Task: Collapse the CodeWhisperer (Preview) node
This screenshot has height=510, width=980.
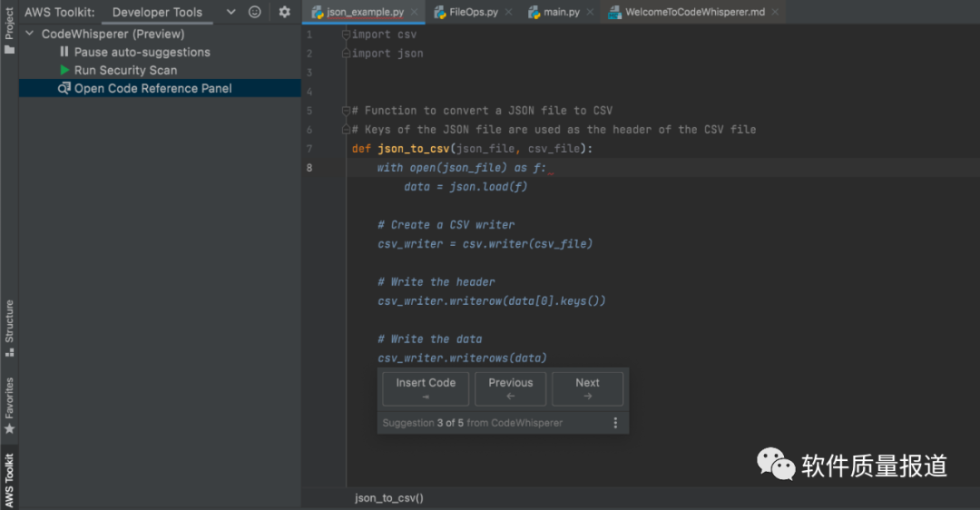Action: tap(29, 34)
